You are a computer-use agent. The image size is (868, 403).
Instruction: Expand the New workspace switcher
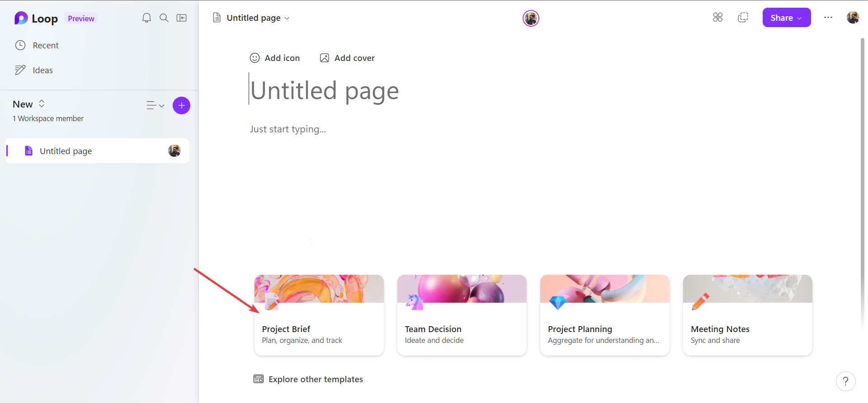click(x=29, y=104)
